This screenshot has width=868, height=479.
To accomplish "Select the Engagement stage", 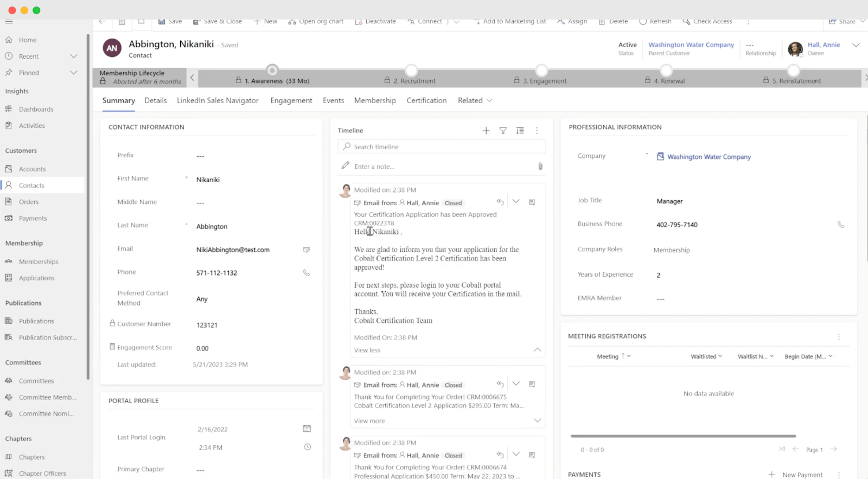I will tap(541, 71).
